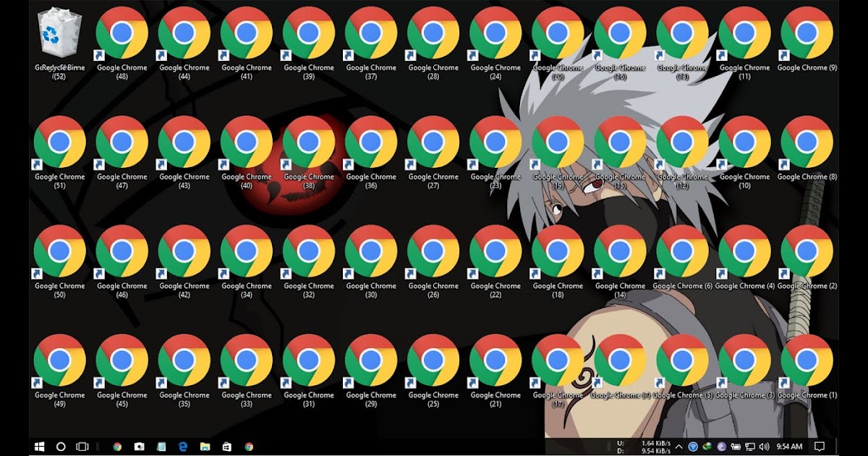
Task: Highlight the Google Chrome (18) shortcut
Action: (558, 262)
